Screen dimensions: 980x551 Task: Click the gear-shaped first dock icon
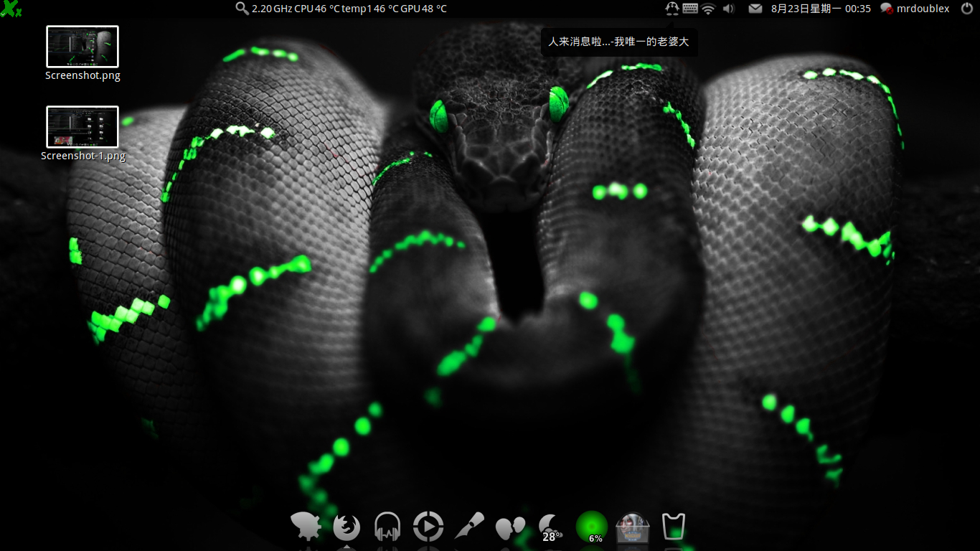(306, 527)
